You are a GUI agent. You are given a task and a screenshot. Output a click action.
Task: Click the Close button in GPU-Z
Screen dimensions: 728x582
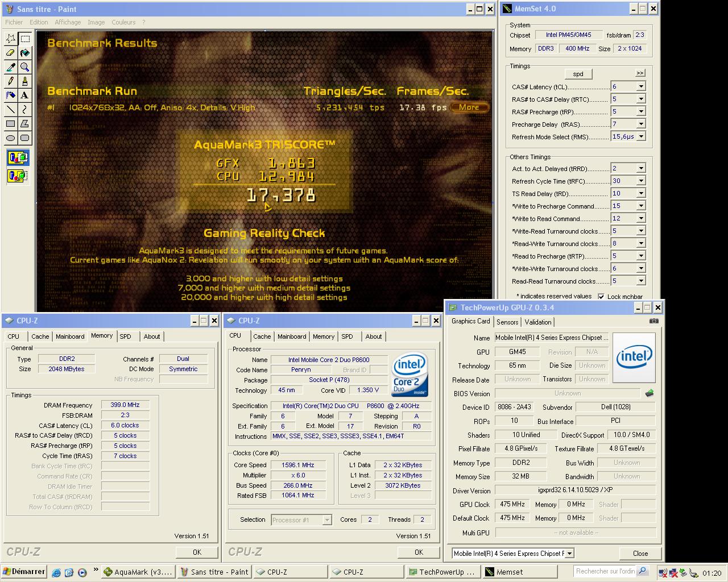click(x=640, y=553)
